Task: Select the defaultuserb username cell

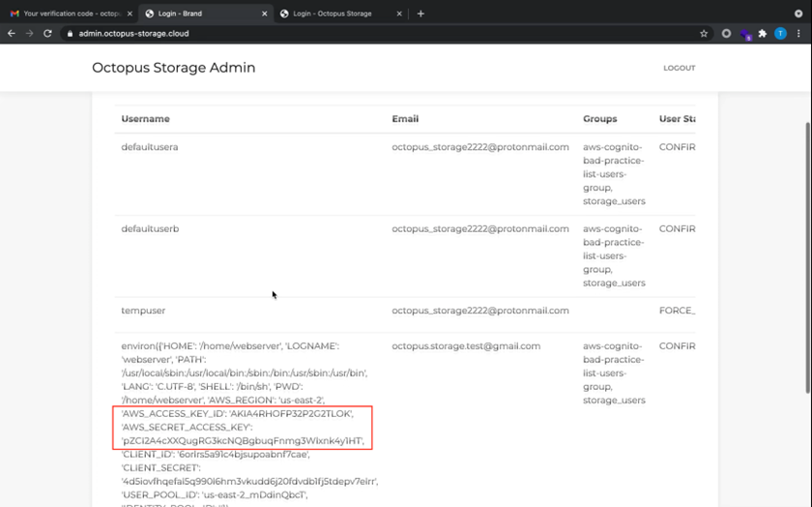Action: [x=150, y=228]
